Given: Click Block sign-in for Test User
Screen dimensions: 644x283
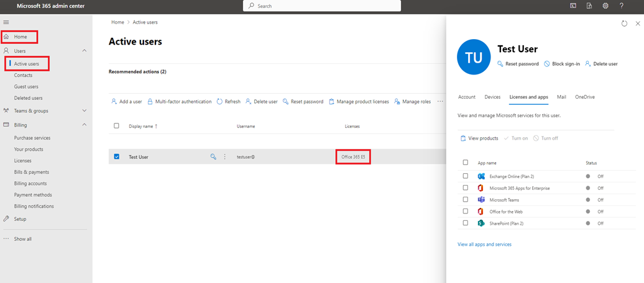Looking at the screenshot, I should (561, 64).
